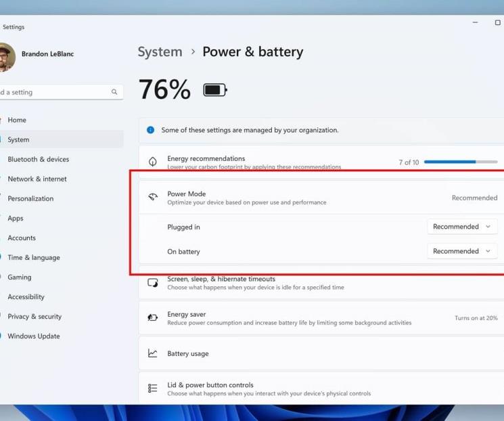Image resolution: width=504 pixels, height=421 pixels.
Task: Collapse the Power Mode section
Action: pyautogui.click(x=321, y=198)
